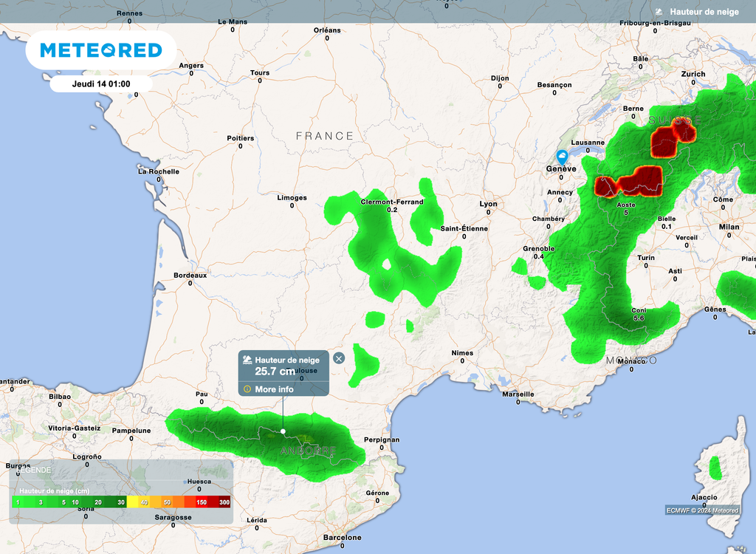Open the LÉGENDE panel title
The height and width of the screenshot is (554, 756).
(33, 470)
